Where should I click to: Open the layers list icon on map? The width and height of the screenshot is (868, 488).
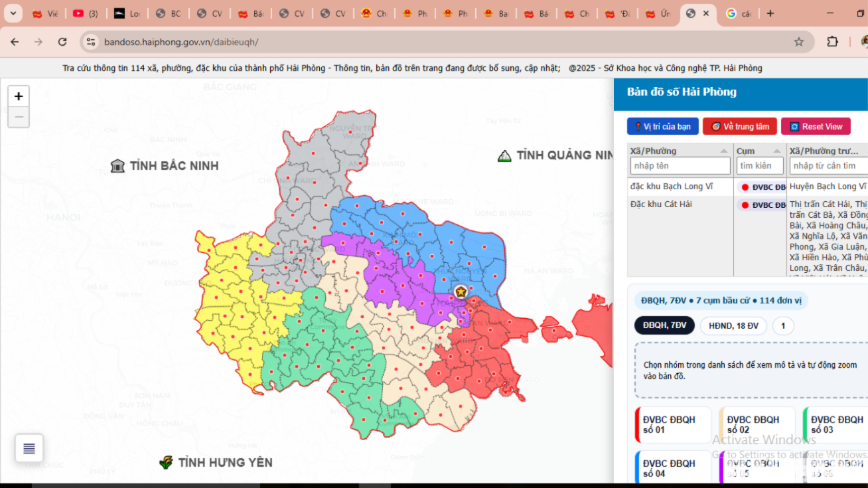(x=29, y=448)
